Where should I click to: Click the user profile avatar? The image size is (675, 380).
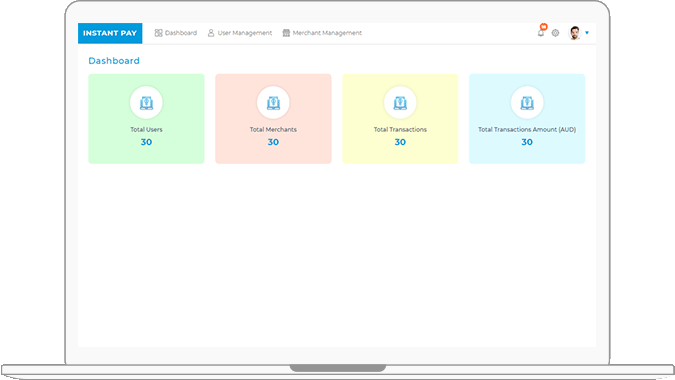tap(575, 33)
